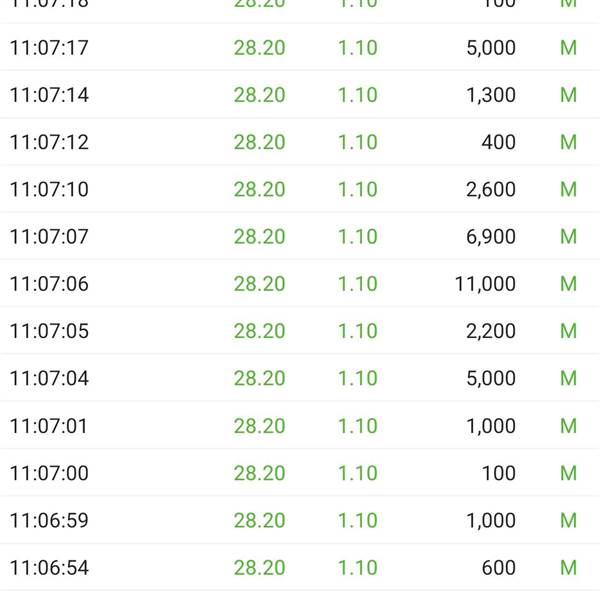
Task: Click the 11:07:00 trade time
Action: pos(49,473)
